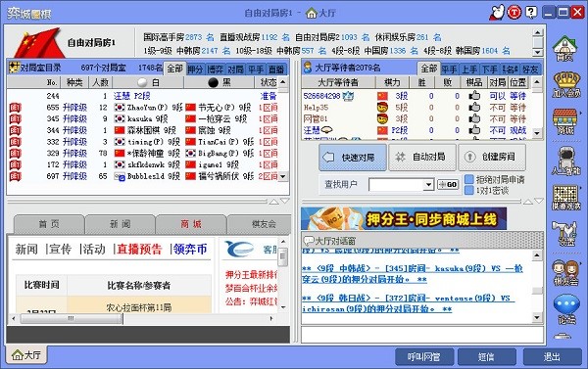Open the 人工智能 robot icon
Image resolution: width=588 pixels, height=369 pixels.
tap(566, 161)
